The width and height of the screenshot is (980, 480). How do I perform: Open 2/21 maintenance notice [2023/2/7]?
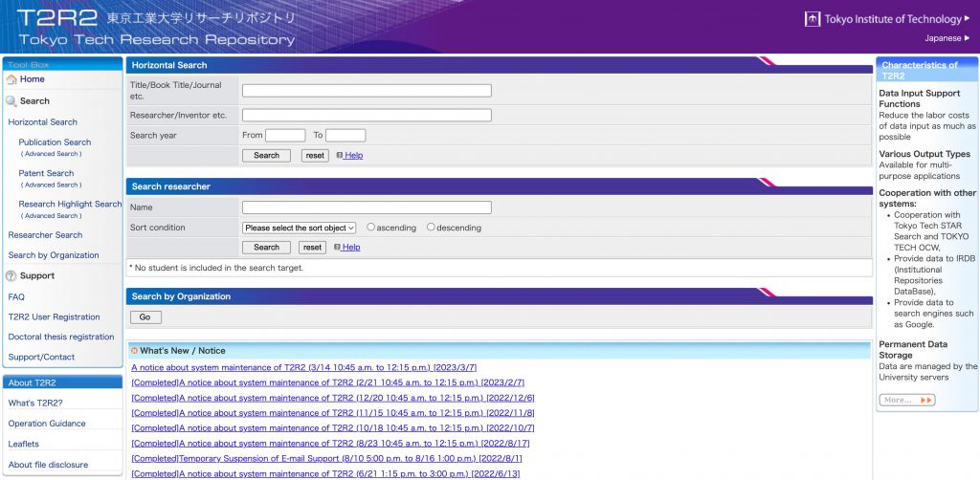point(328,382)
